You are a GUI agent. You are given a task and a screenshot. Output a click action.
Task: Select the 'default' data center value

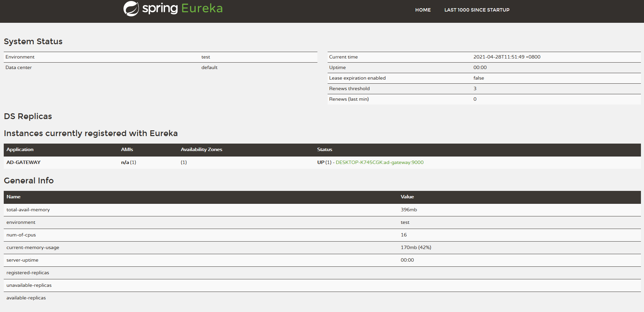click(209, 67)
